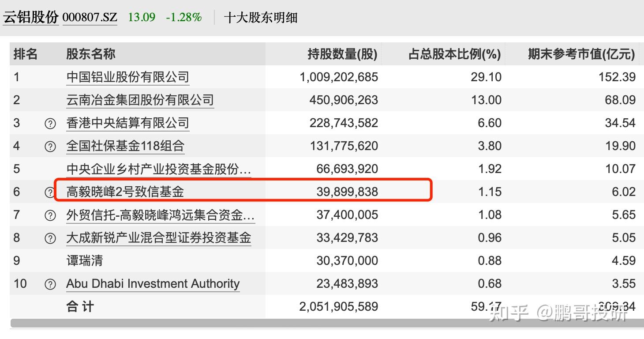Click the help icon beside Abu Dhabi Investment Authority
The width and height of the screenshot is (644, 339).
coord(50,284)
